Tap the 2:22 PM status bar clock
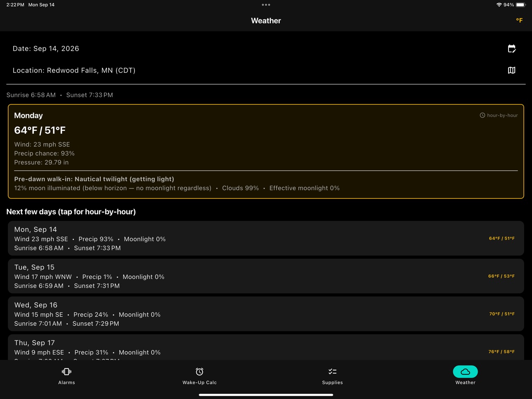This screenshot has width=532, height=399. click(x=15, y=5)
